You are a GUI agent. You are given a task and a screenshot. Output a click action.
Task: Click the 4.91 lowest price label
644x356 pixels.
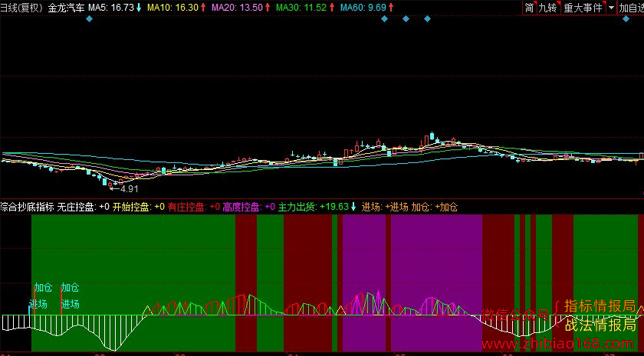click(128, 189)
